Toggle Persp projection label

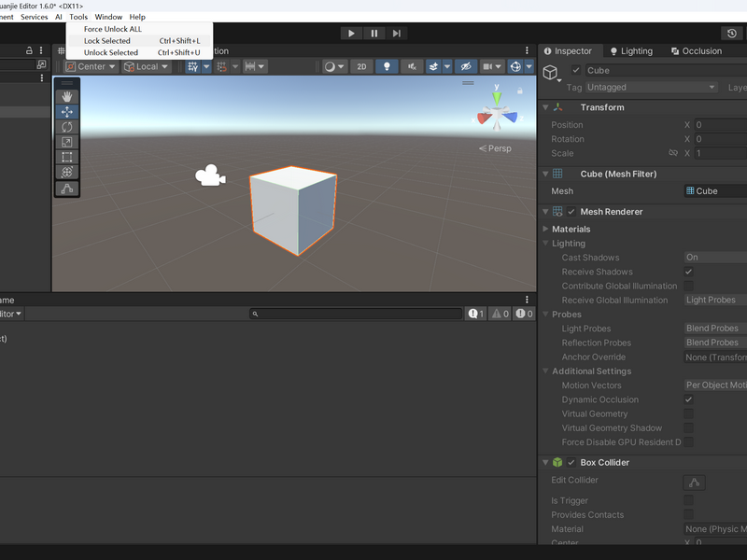tap(495, 148)
